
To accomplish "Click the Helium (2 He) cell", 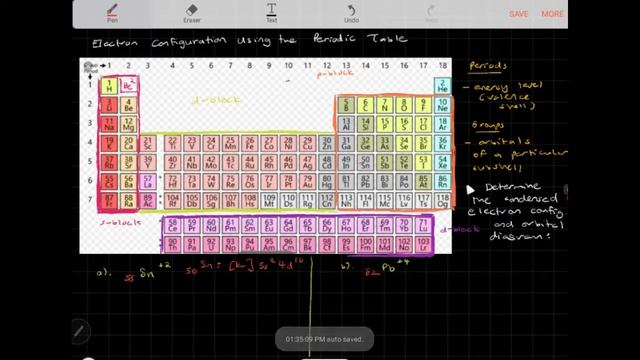I will 442,86.
